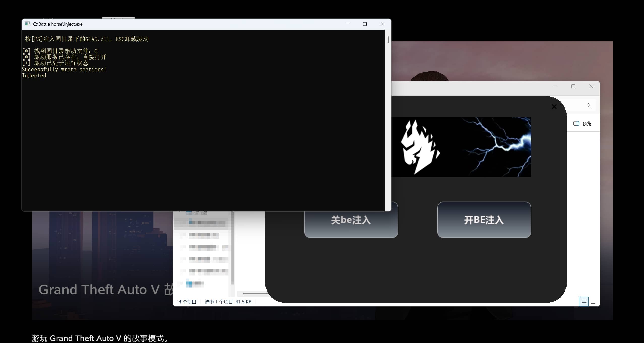Minimize the inject.exe console window
This screenshot has height=343, width=644.
[x=347, y=24]
